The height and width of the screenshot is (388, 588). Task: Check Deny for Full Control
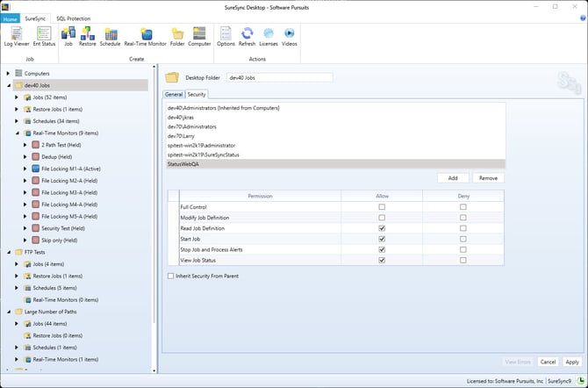pos(463,207)
